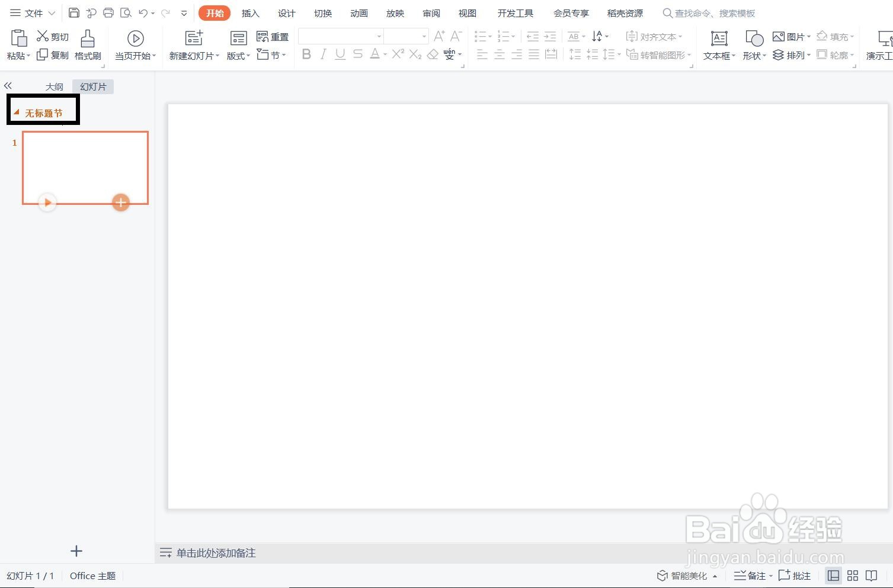The height and width of the screenshot is (588, 893).
Task: Center-align the paragraph text
Action: [x=500, y=54]
